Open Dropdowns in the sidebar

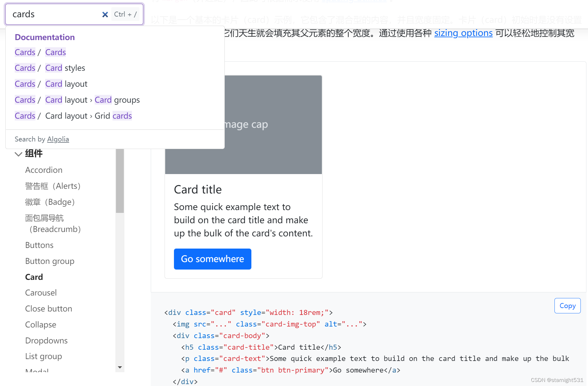pyautogui.click(x=46, y=341)
